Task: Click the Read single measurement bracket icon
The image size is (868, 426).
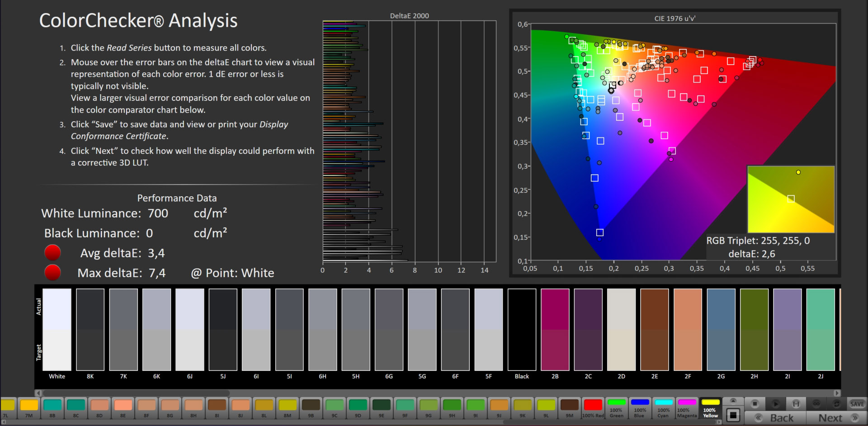Action: pos(796,403)
